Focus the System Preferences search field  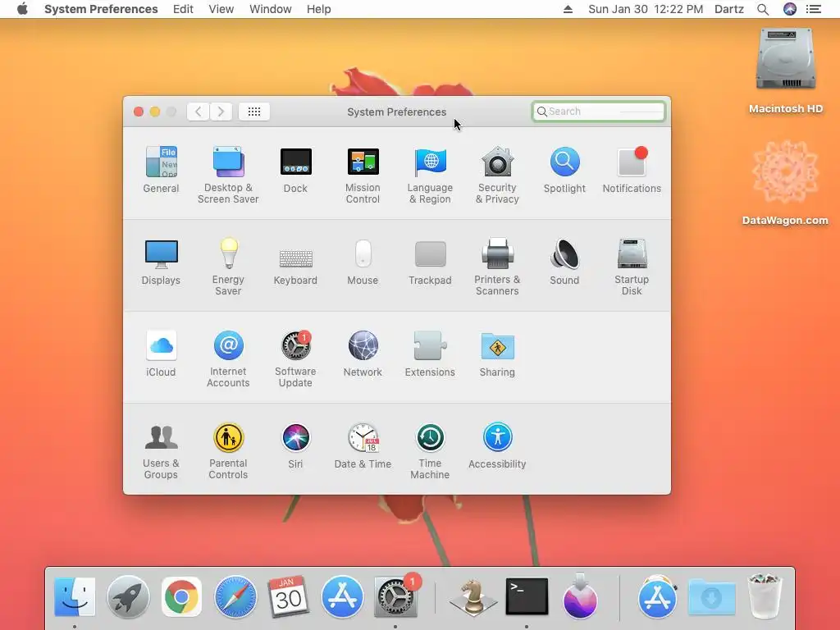click(x=599, y=112)
